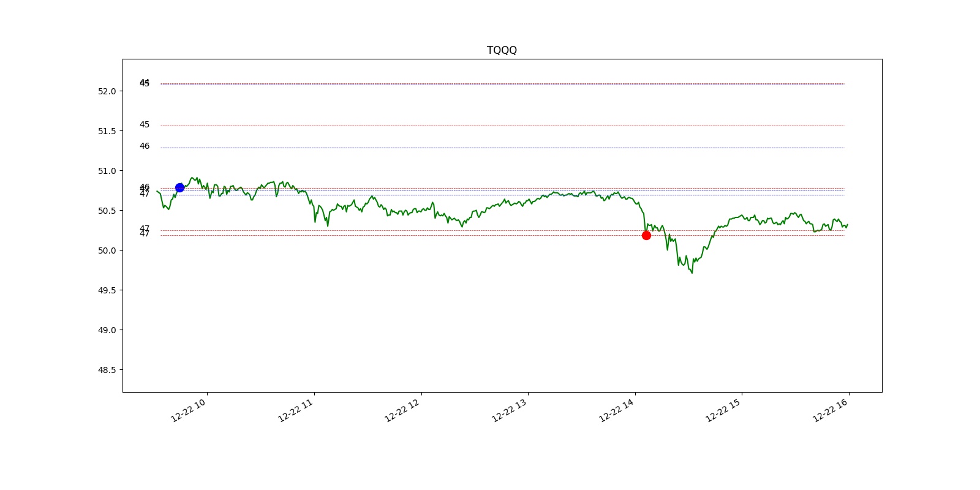Click the 12-22 13 x-axis label
The height and width of the screenshot is (490, 980).
510,410
